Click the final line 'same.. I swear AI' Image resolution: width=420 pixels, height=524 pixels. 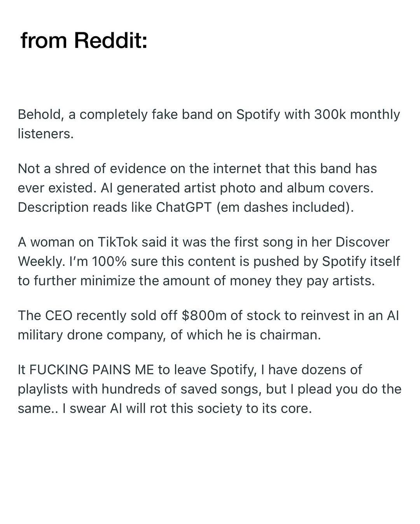pos(165,408)
